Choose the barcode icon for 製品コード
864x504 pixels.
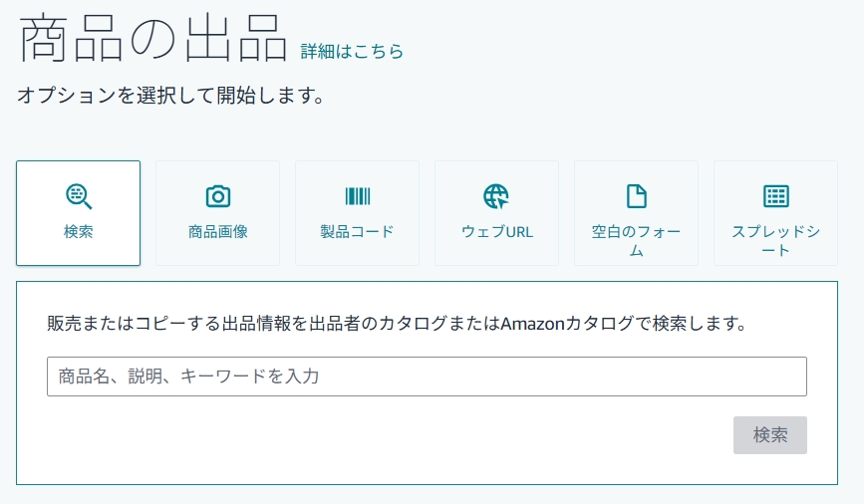point(358,196)
